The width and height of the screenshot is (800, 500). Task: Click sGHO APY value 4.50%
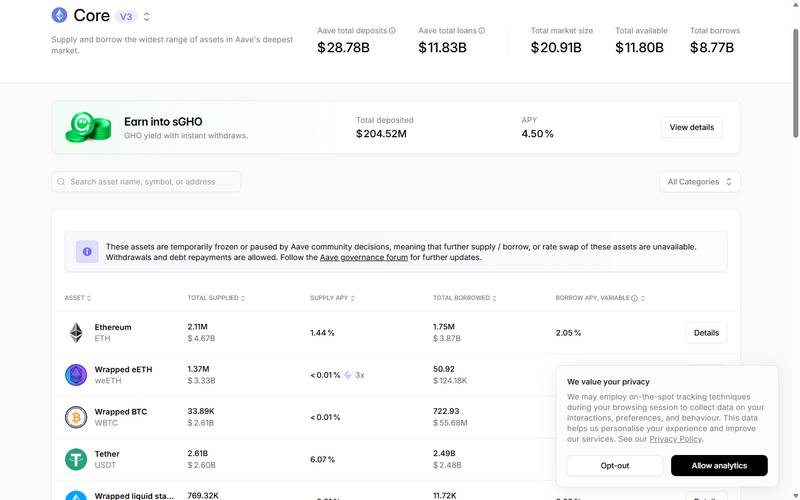tap(537, 134)
